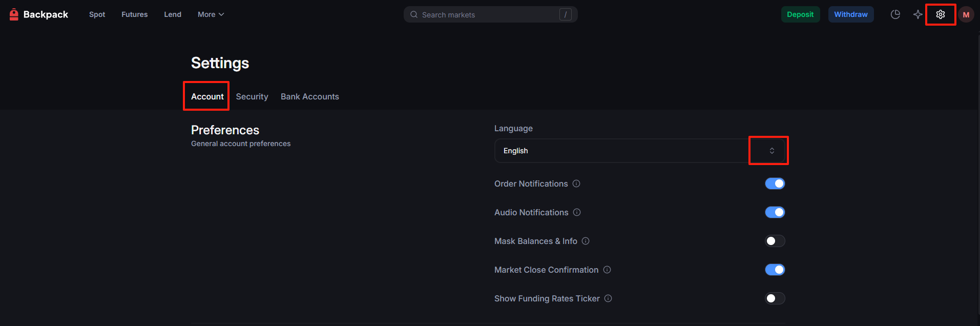Viewport: 980px width, 326px height.
Task: Open the portfolio pie chart icon
Action: [895, 14]
